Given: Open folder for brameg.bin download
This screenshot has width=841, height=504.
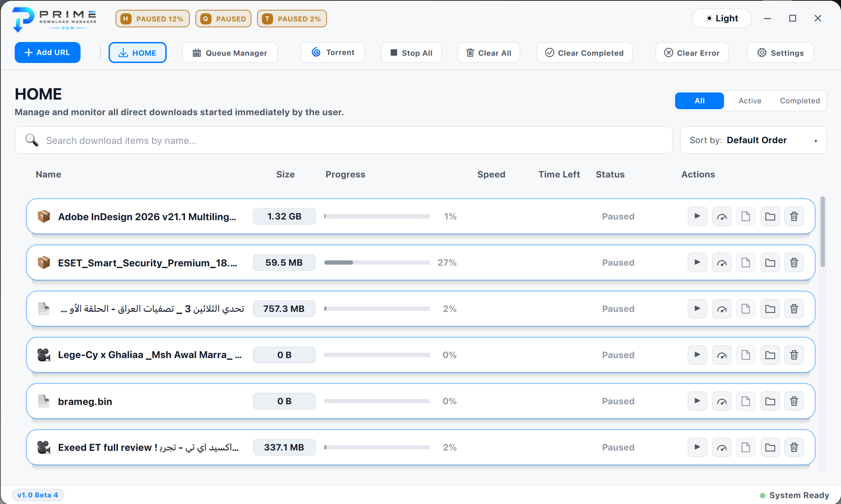Looking at the screenshot, I should pyautogui.click(x=770, y=401).
